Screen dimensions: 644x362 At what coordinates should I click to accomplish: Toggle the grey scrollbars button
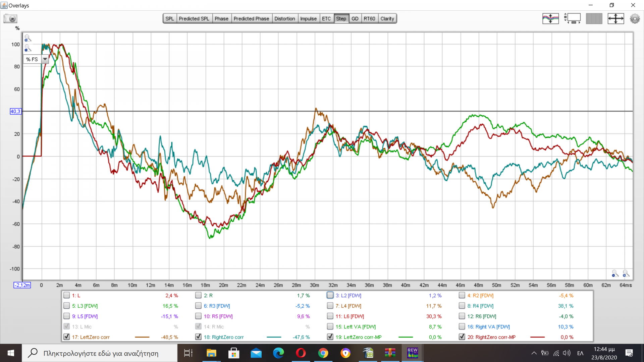(594, 18)
